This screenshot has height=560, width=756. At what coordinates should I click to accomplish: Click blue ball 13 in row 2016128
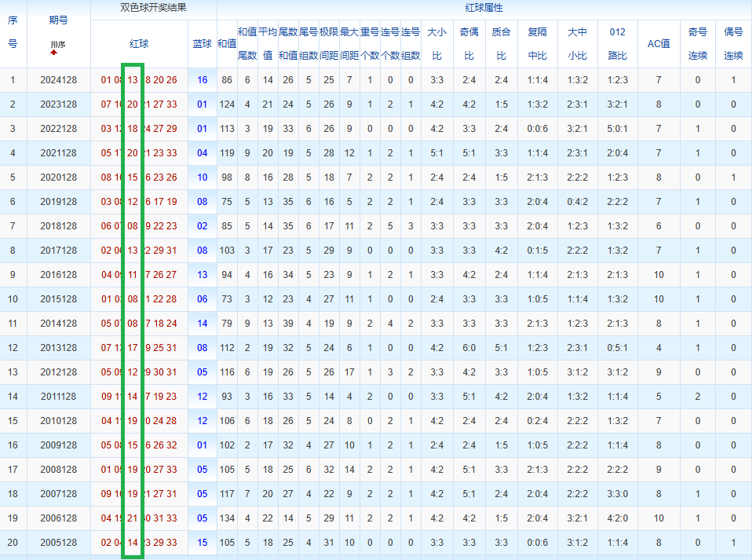pos(202,275)
